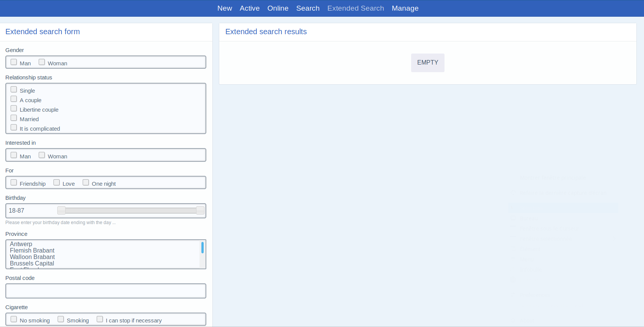Check the Libertine couple option
This screenshot has height=327, width=644.
coord(14,109)
